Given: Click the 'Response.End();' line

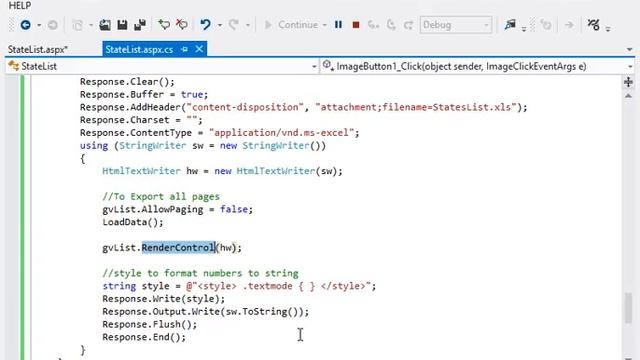Looking at the screenshot, I should click(144, 337).
